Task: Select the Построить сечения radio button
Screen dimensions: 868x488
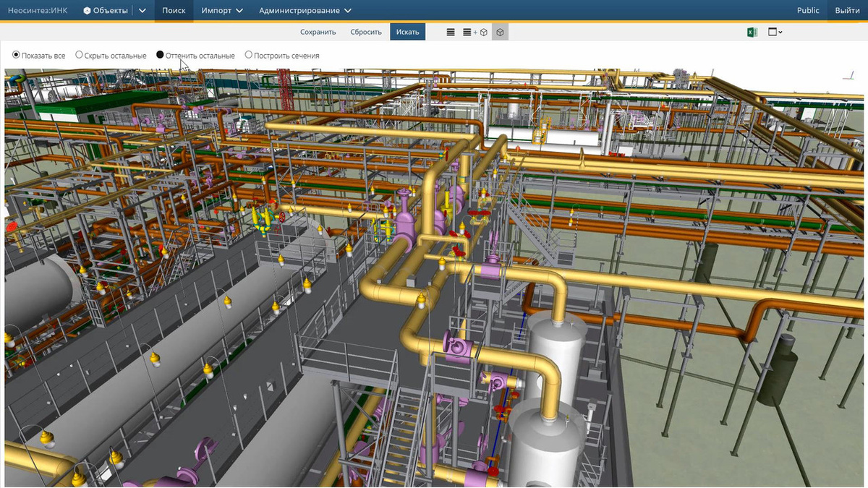Action: [249, 55]
